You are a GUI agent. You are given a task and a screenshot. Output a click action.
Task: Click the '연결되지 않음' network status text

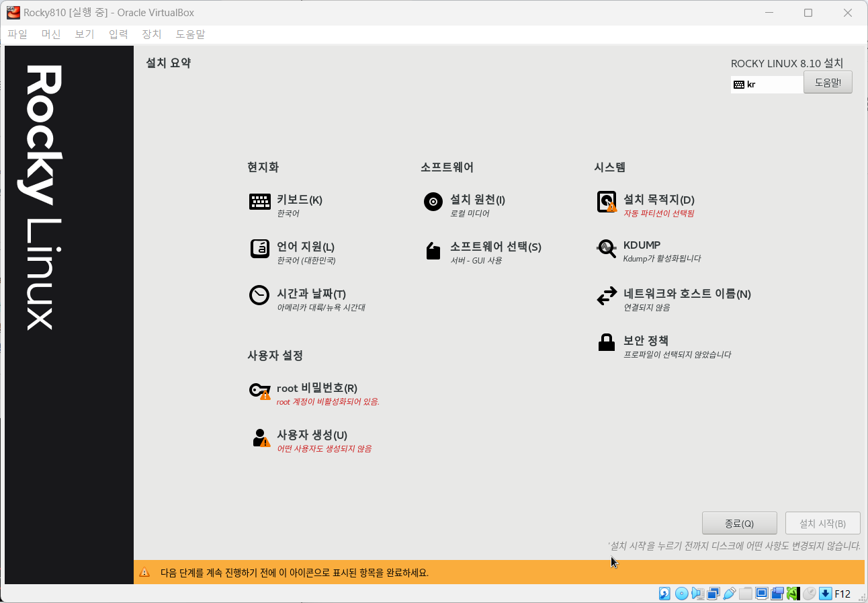(x=646, y=308)
